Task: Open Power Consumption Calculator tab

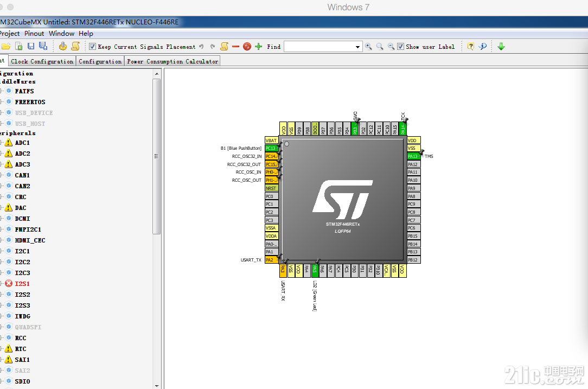Action: (x=172, y=61)
